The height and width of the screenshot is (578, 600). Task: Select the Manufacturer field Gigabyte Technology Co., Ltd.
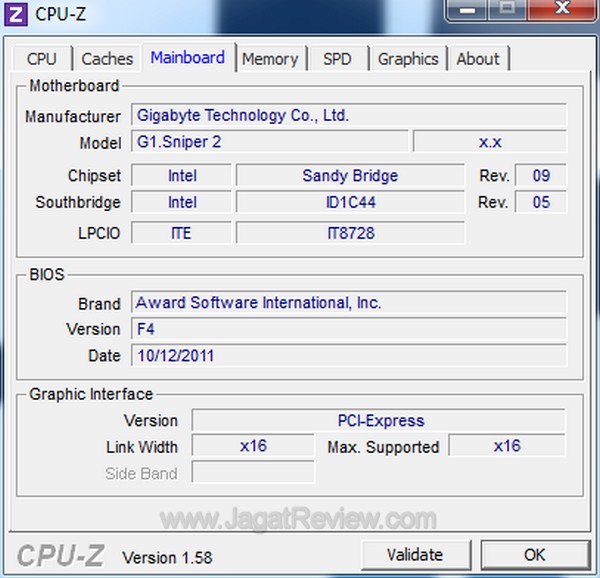click(349, 115)
